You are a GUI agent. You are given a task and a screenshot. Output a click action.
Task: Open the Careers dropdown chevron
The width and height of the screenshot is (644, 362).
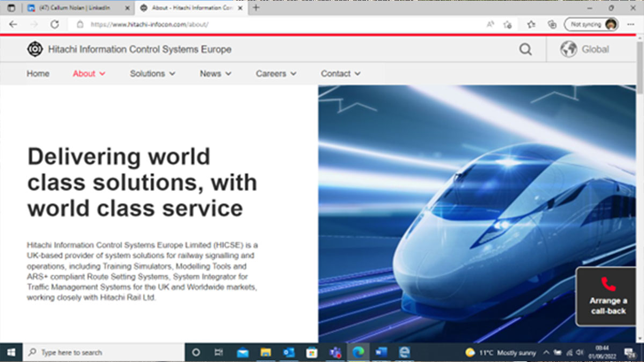point(293,73)
